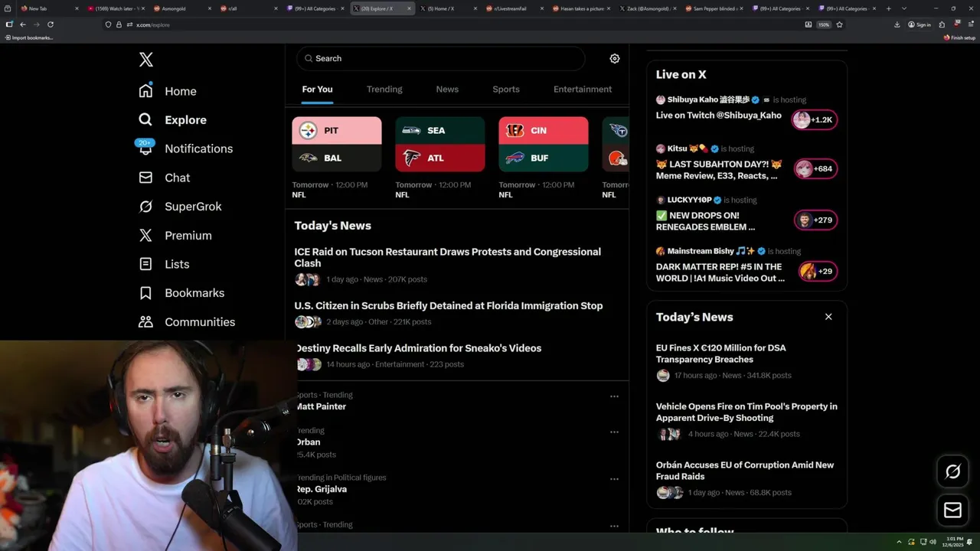Image resolution: width=980 pixels, height=551 pixels.
Task: Click the floating messages envelope button
Action: pyautogui.click(x=952, y=510)
